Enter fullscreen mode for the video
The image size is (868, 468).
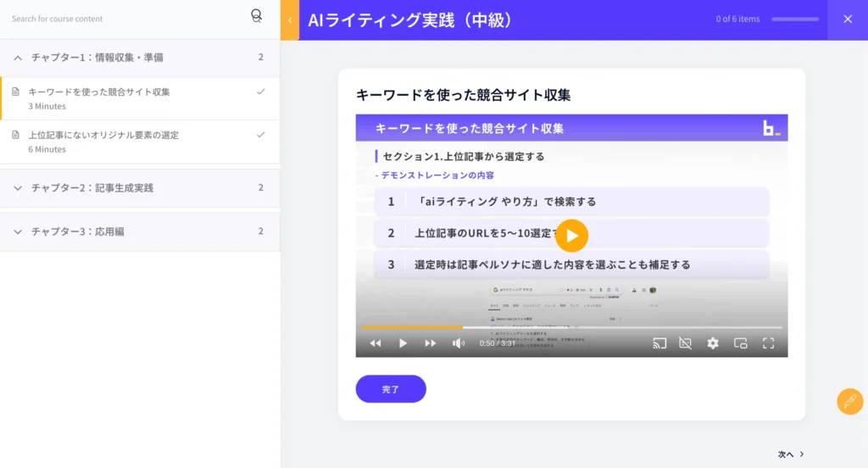click(x=769, y=343)
